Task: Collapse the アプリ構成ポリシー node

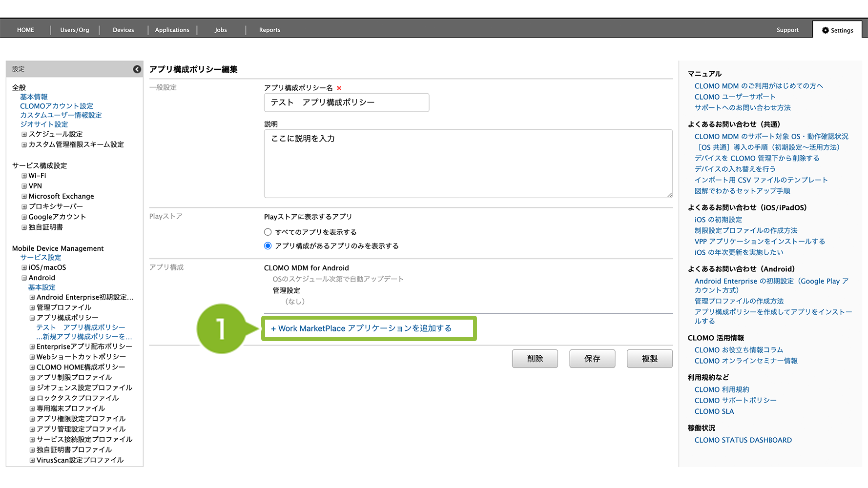Action: [x=32, y=318]
